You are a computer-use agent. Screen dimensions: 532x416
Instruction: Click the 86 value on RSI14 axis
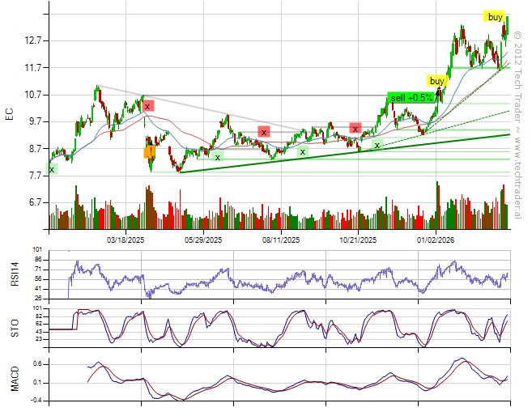click(37, 260)
